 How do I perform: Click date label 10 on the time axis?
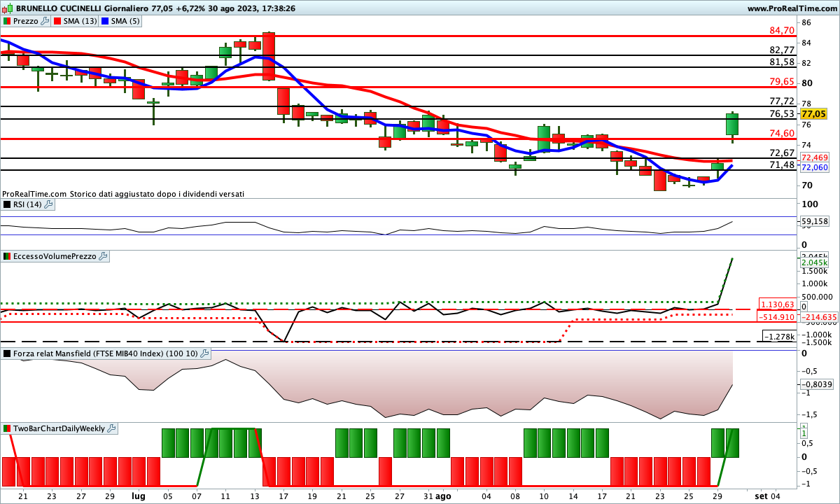tap(545, 496)
